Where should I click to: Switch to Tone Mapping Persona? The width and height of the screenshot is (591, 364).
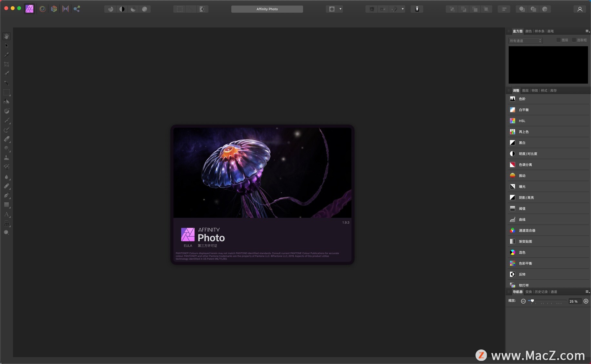coord(65,9)
